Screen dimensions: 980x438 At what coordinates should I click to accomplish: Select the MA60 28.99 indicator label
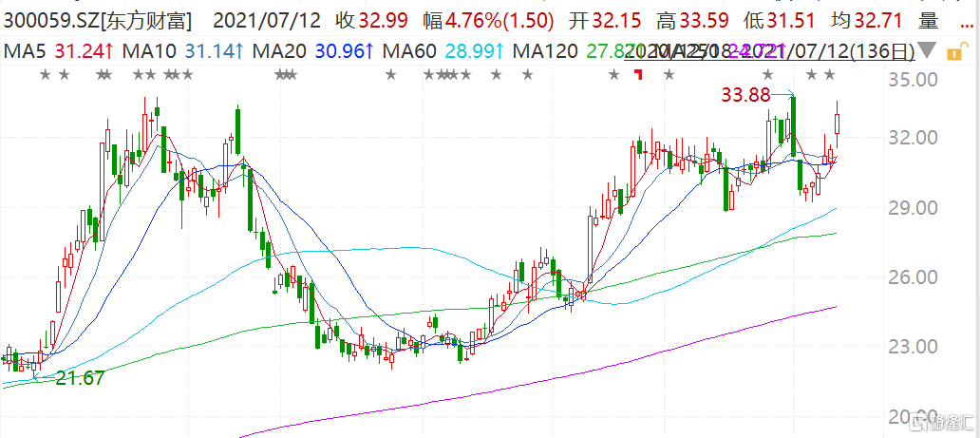click(x=444, y=51)
